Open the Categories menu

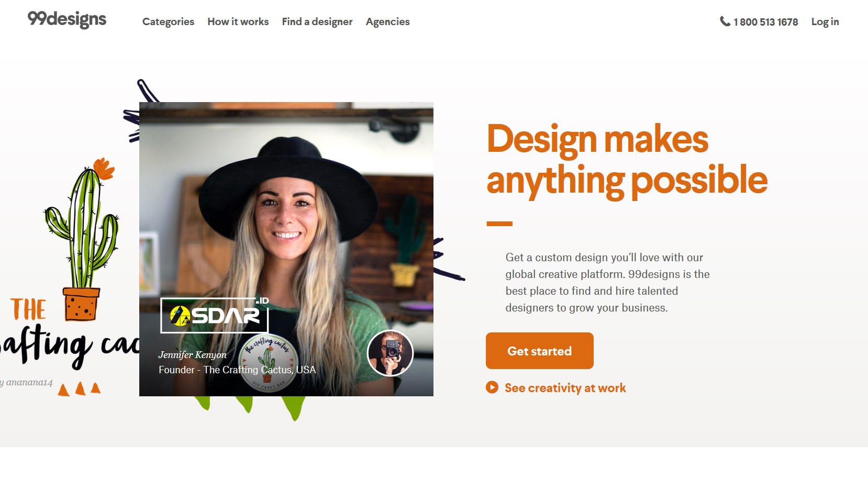pyautogui.click(x=168, y=21)
